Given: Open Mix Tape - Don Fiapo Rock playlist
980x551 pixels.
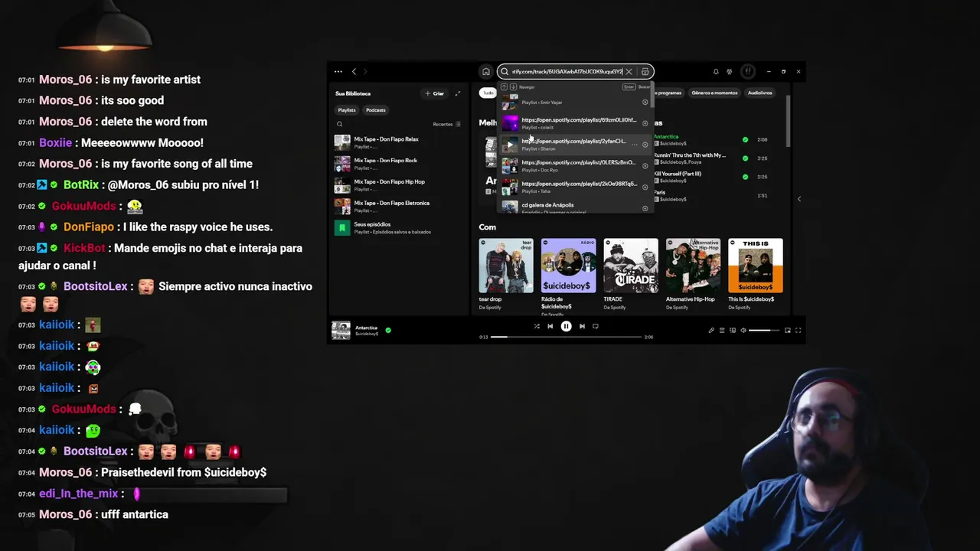Looking at the screenshot, I should 400,164.
